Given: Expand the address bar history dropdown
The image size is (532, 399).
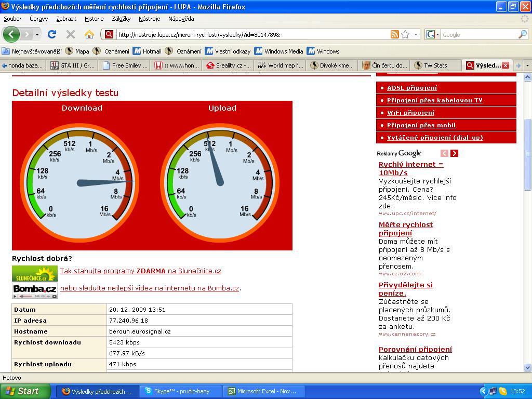Looking at the screenshot, I should [416, 34].
